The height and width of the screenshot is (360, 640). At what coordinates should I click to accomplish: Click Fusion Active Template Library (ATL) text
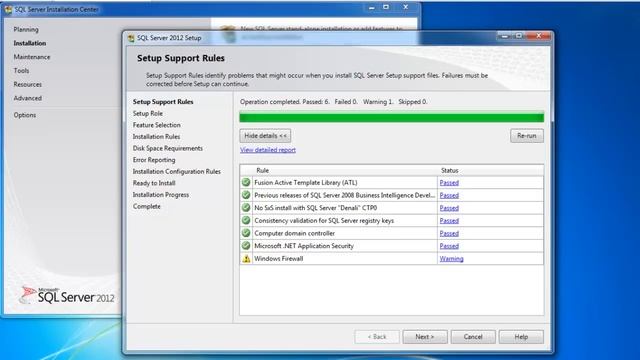click(306, 182)
